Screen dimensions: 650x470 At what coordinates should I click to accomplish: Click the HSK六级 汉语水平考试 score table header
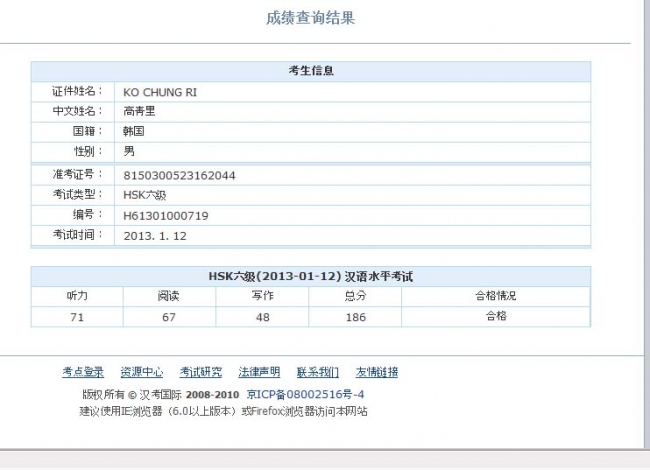coord(311,276)
